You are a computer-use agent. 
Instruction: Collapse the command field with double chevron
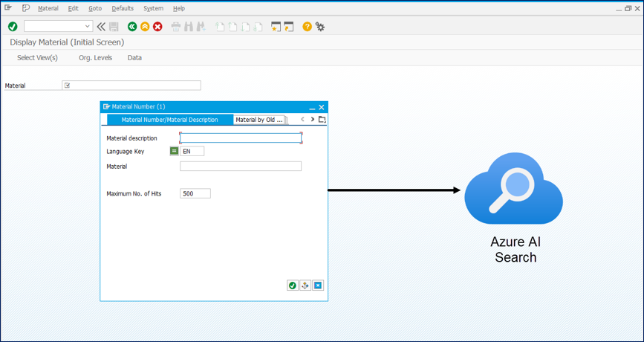(101, 27)
